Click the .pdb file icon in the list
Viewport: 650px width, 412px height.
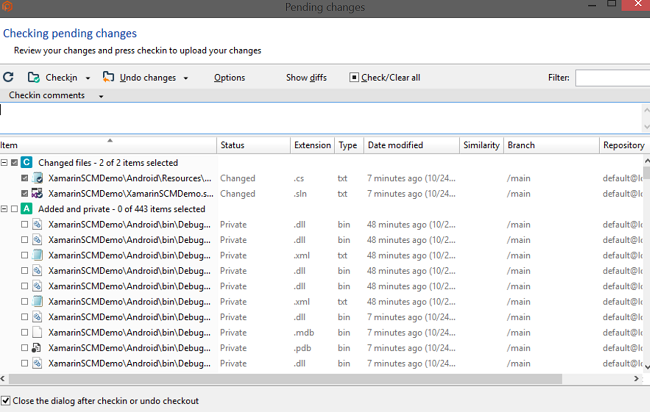coord(37,348)
